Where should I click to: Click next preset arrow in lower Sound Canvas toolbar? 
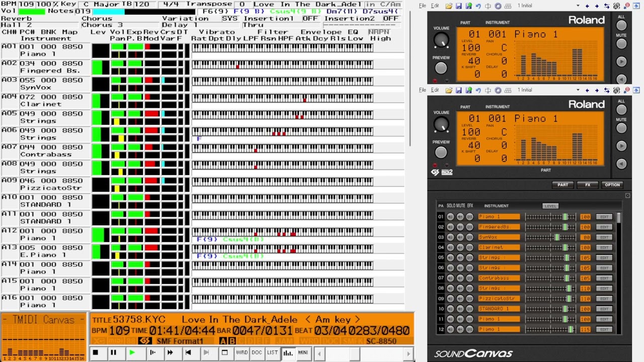pos(597,90)
